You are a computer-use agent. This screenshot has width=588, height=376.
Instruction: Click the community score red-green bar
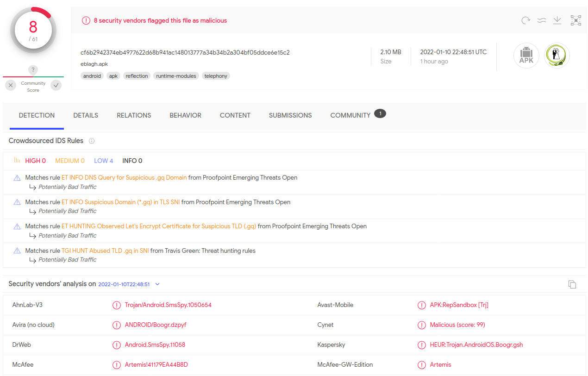tap(33, 77)
